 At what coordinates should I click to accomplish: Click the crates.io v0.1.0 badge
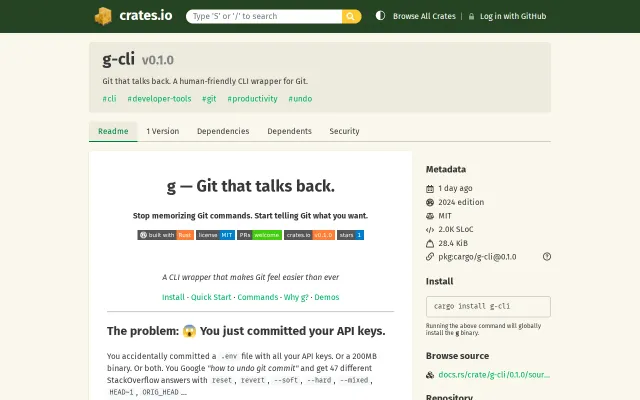tap(309, 235)
